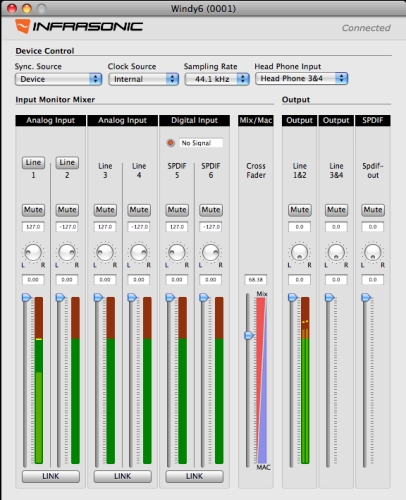The height and width of the screenshot is (500, 406).
Task: Click the Digital Input section header
Action: 194,120
